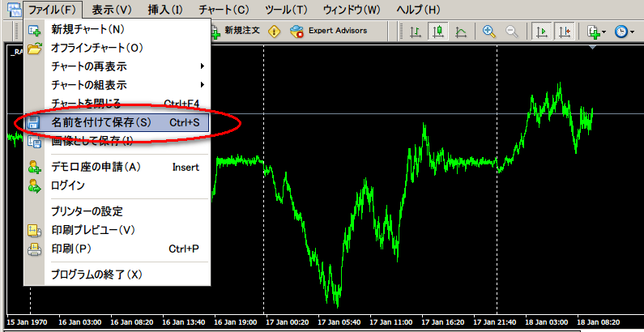The height and width of the screenshot is (332, 644).
Task: Click the floppy disk save icon
Action: [34, 122]
